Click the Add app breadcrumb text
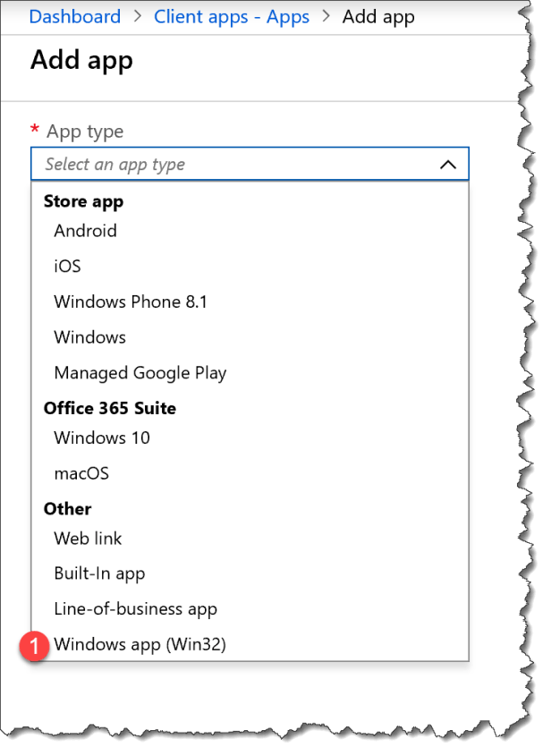The height and width of the screenshot is (756, 551). tap(378, 17)
